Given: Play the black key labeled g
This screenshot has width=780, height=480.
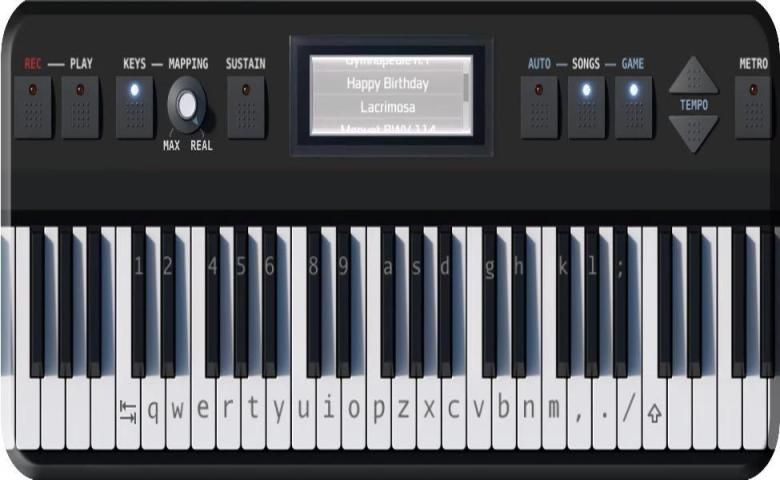Looking at the screenshot, I should (x=490, y=300).
